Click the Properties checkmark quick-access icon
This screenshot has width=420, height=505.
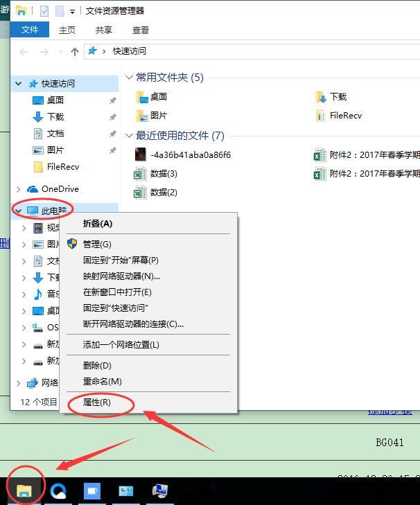[44, 11]
